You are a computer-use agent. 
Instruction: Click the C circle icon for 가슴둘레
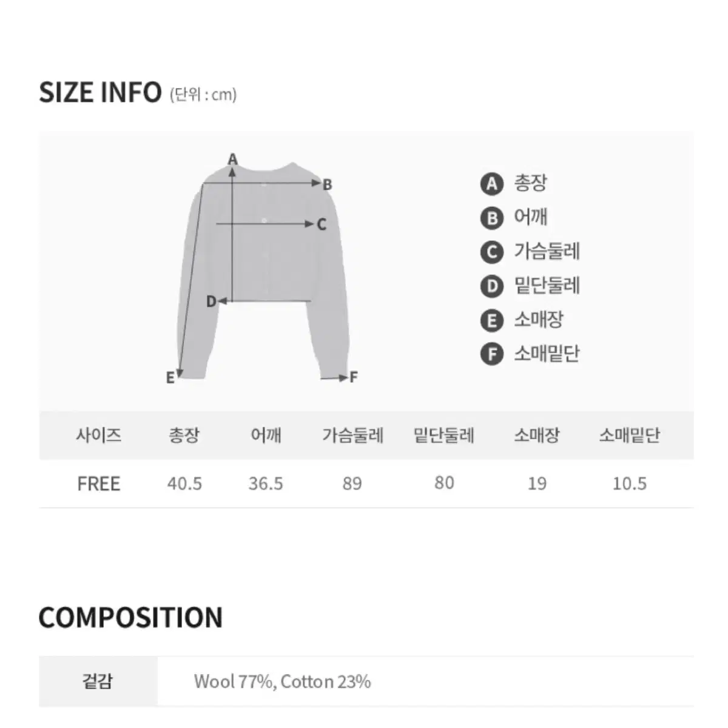pos(492,252)
